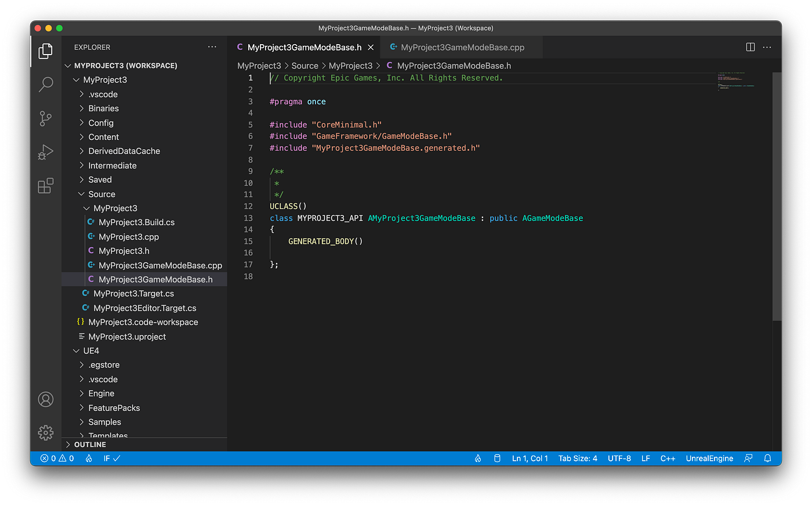Open the Source Control view
The height and width of the screenshot is (506, 812).
click(45, 118)
